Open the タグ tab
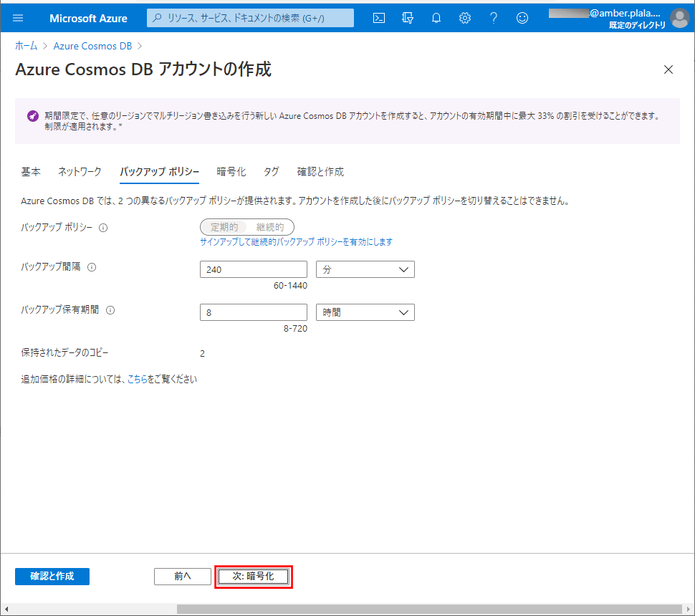The height and width of the screenshot is (616, 695). point(272,172)
